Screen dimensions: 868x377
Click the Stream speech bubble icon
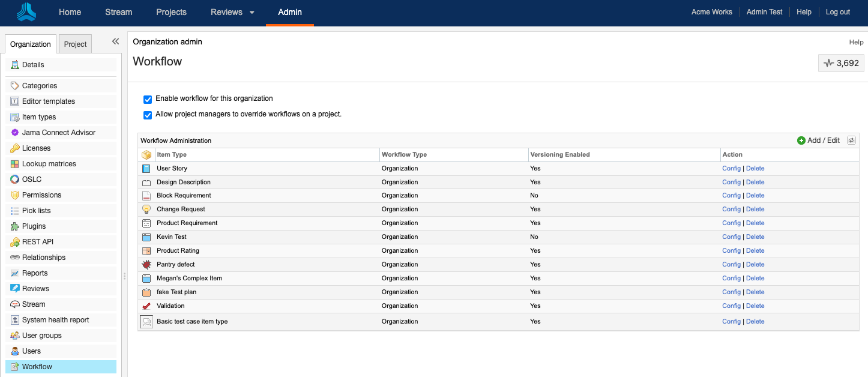tap(15, 304)
